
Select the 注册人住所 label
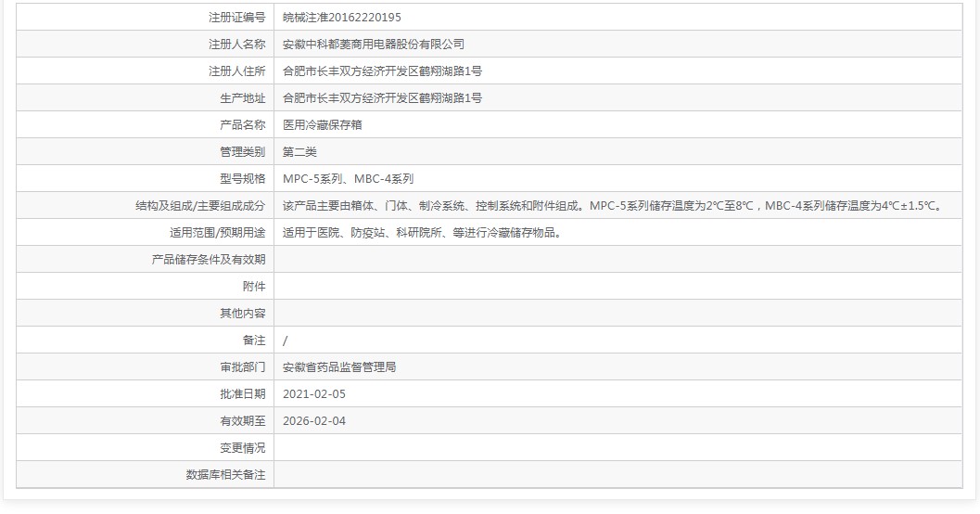(x=236, y=71)
